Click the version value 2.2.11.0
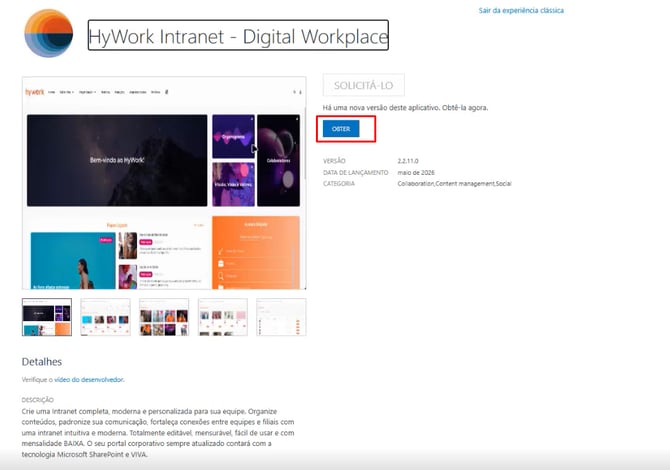 coord(408,161)
